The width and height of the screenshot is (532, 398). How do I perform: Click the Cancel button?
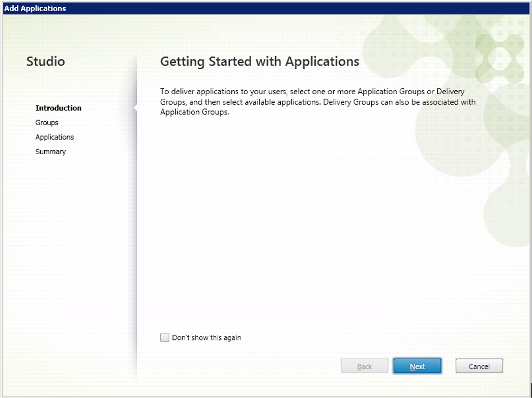(479, 366)
